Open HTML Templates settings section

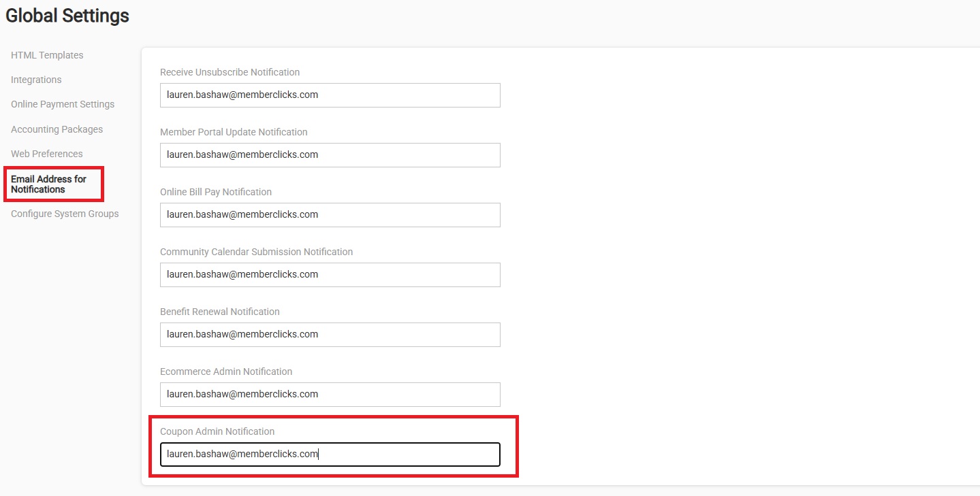(x=47, y=55)
